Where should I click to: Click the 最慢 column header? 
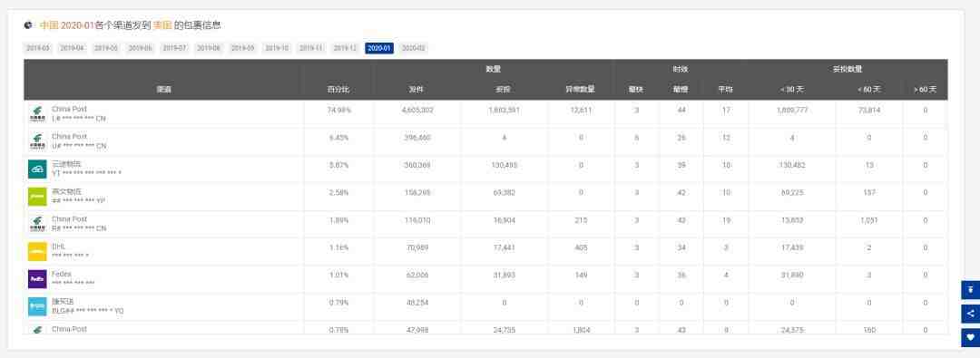[681, 90]
